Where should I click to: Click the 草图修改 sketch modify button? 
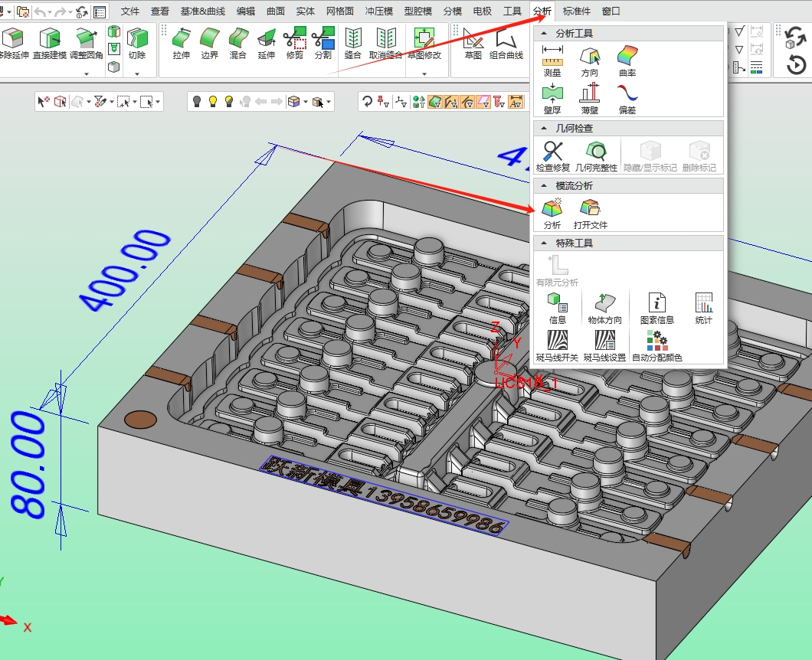(424, 44)
